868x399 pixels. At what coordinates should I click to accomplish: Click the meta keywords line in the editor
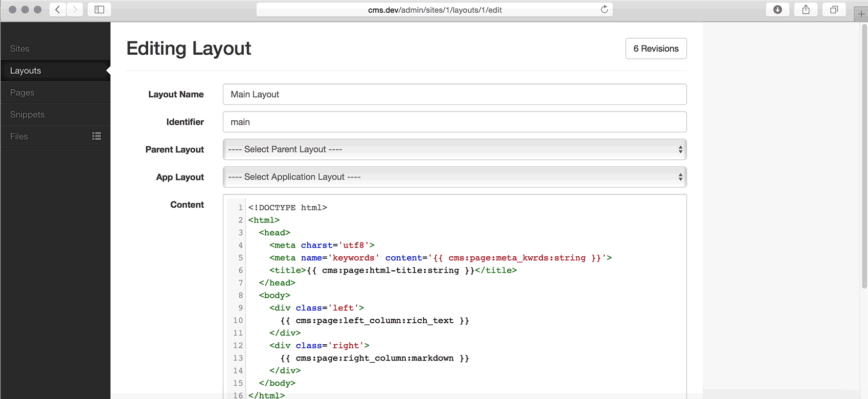(440, 258)
